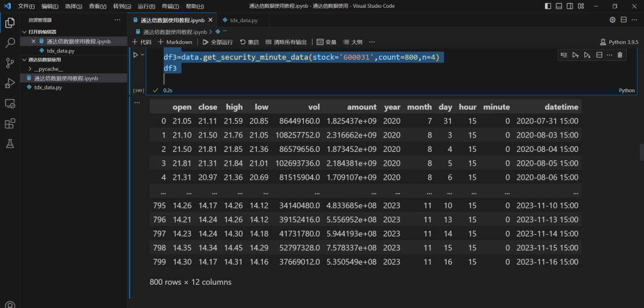Open 大纲 outline from notebook toolbar

click(352, 42)
